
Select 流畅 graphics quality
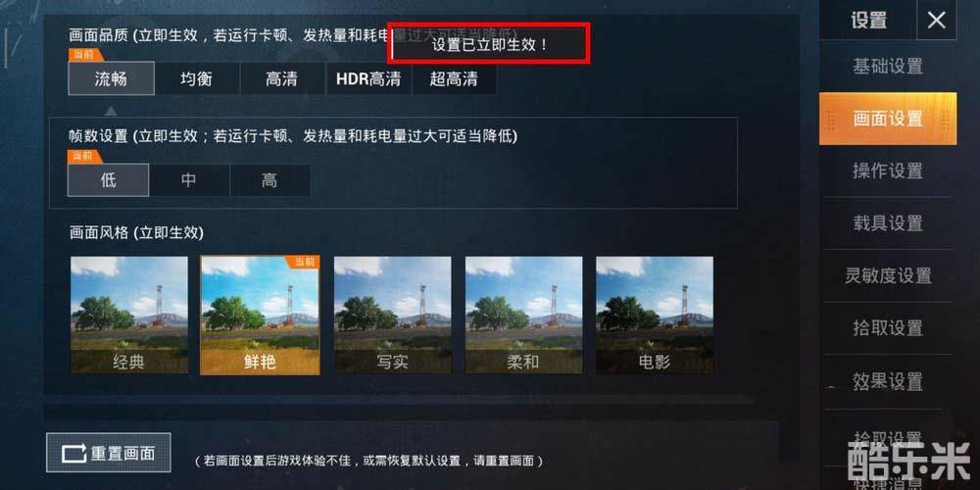point(111,78)
